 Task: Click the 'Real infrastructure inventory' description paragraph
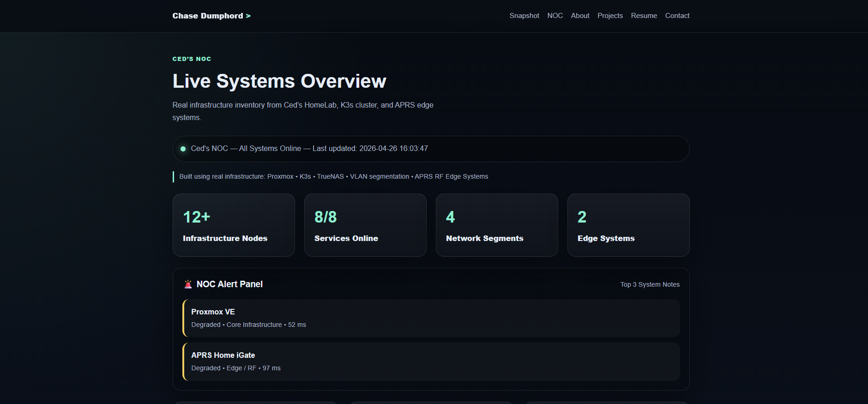pyautogui.click(x=303, y=111)
